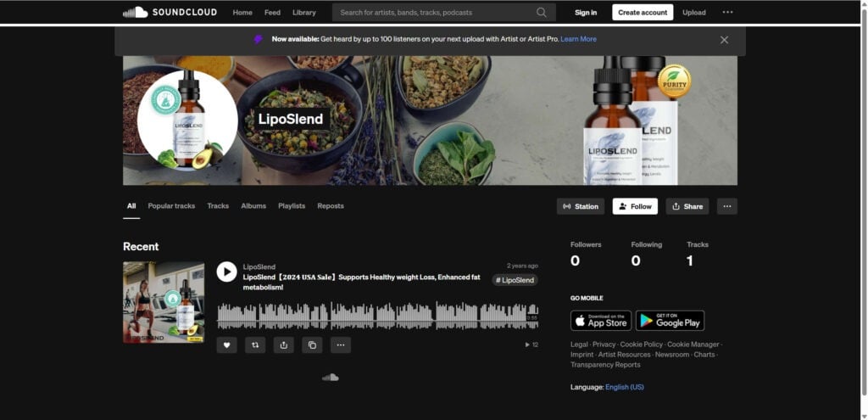The height and width of the screenshot is (420, 868).
Task: Copy the track link
Action: 312,345
